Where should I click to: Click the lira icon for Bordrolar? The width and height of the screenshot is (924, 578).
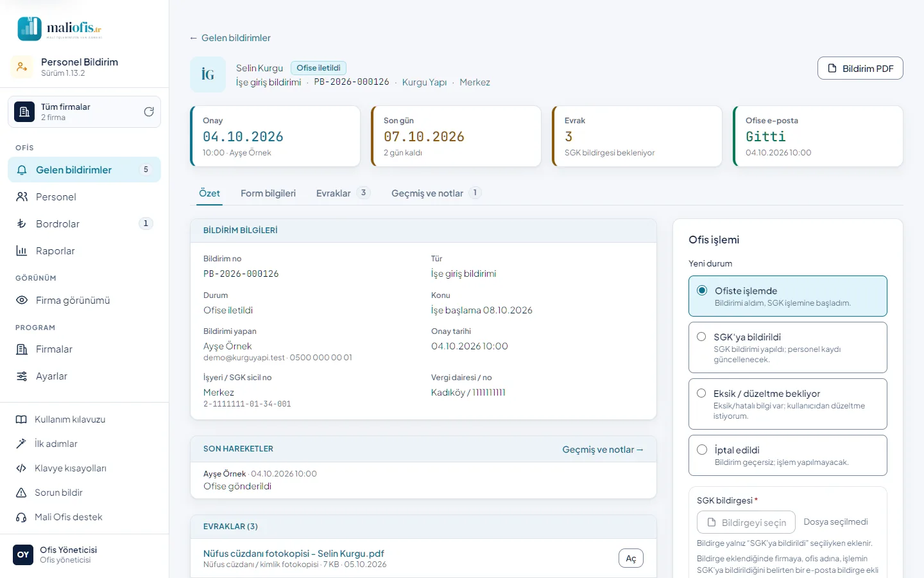pyautogui.click(x=22, y=224)
